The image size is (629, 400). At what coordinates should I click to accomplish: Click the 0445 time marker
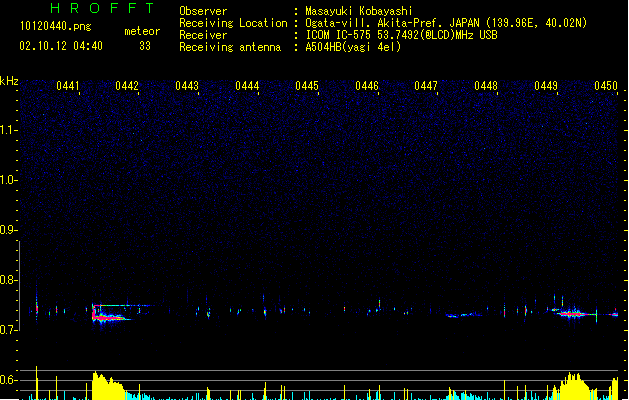click(x=307, y=86)
